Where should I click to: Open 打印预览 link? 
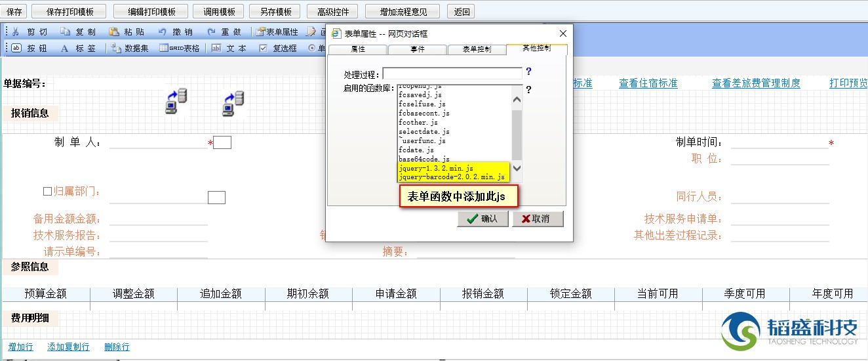click(849, 83)
